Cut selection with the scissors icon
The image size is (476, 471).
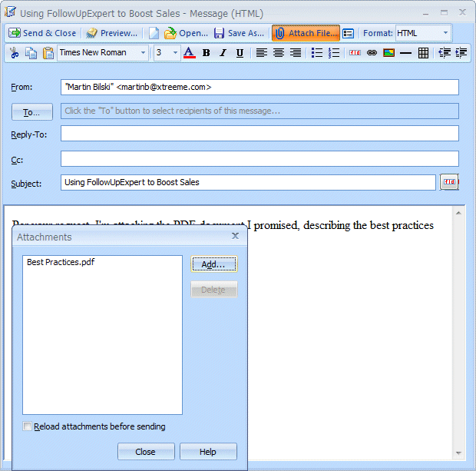click(14, 53)
